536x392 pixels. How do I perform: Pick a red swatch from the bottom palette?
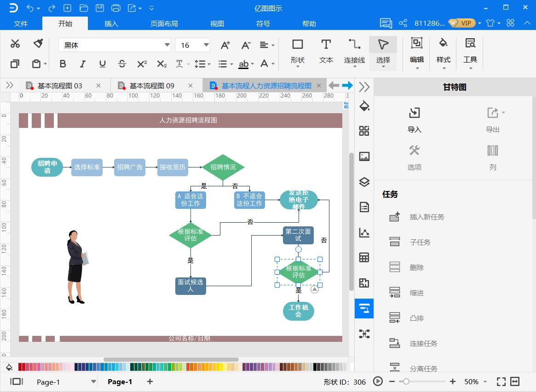coord(19,367)
